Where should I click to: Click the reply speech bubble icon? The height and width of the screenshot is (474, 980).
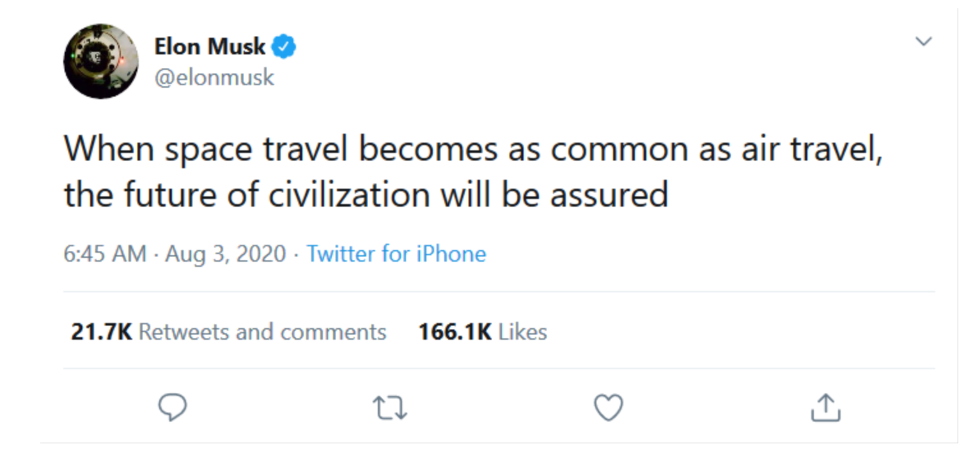(172, 407)
